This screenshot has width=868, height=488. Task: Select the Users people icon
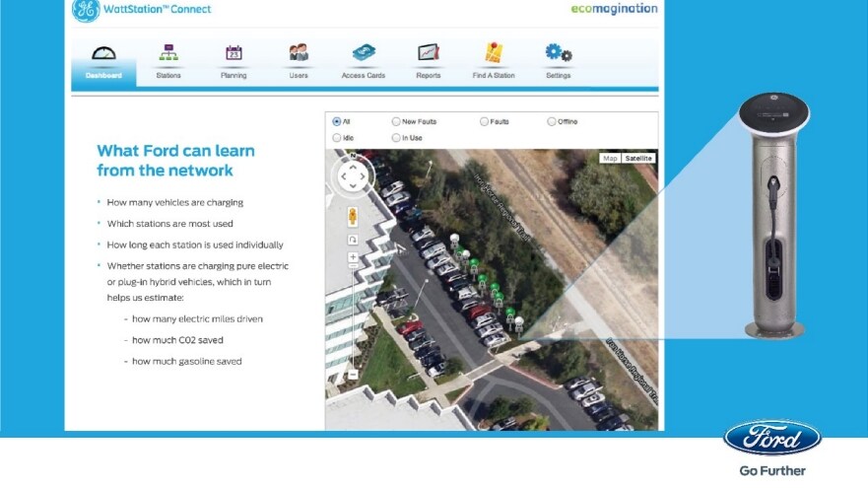(299, 52)
